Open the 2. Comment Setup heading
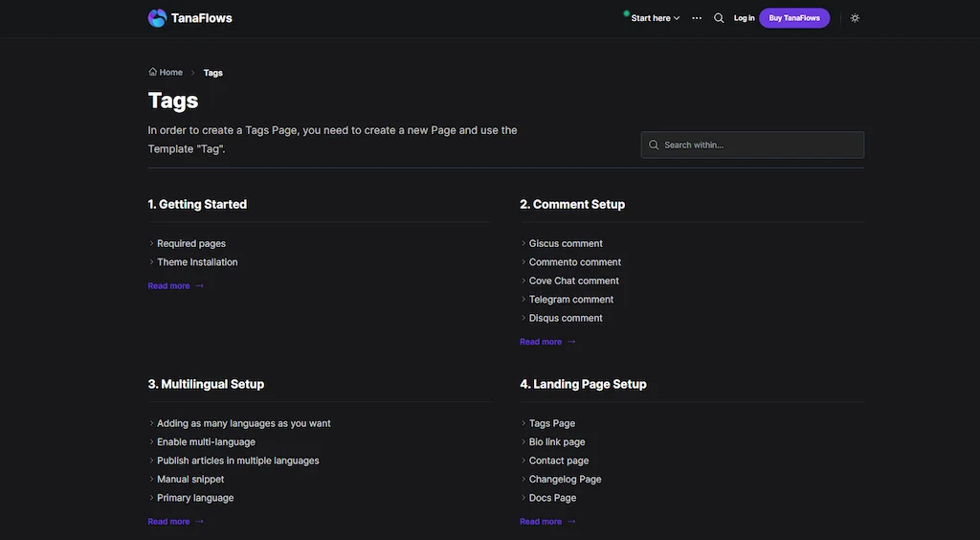The width and height of the screenshot is (980, 540). [x=572, y=204]
